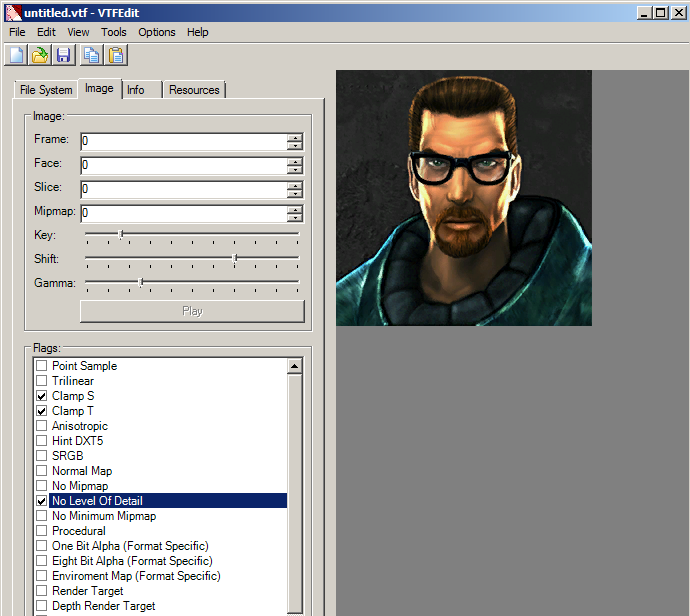
Task: Open the Edit menu
Action: [46, 32]
